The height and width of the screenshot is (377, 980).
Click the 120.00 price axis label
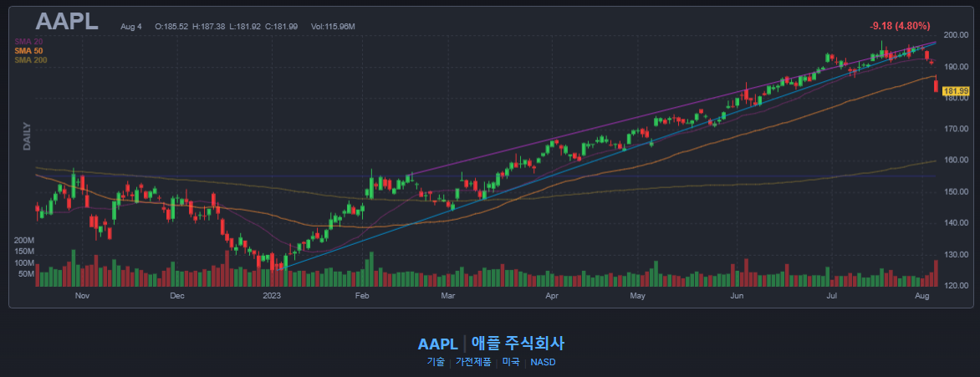click(955, 287)
